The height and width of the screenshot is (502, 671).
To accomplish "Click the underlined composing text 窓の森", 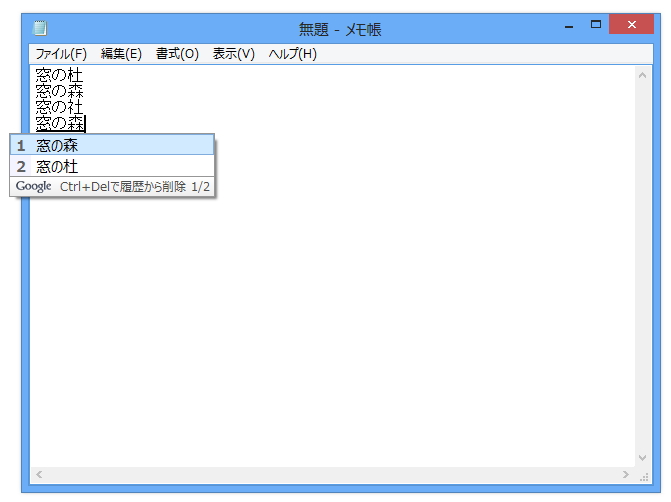I will 60,123.
